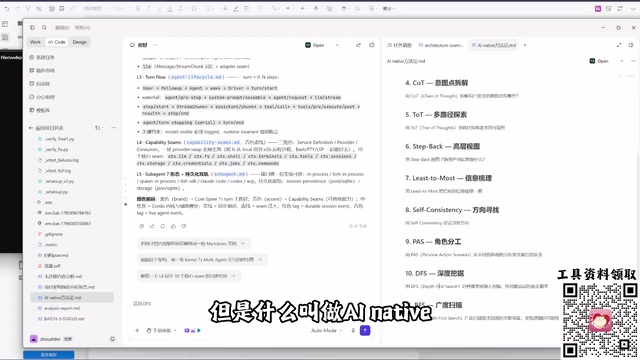Click the plus attach icon in chat input
Screen dimensions: 640x360
(x=137, y=330)
